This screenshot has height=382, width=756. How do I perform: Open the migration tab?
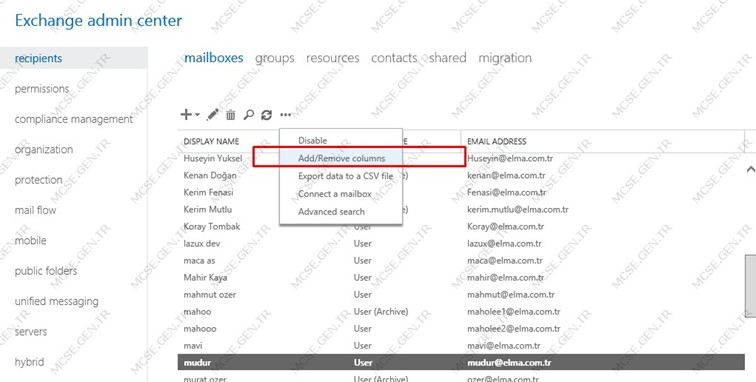[x=505, y=58]
